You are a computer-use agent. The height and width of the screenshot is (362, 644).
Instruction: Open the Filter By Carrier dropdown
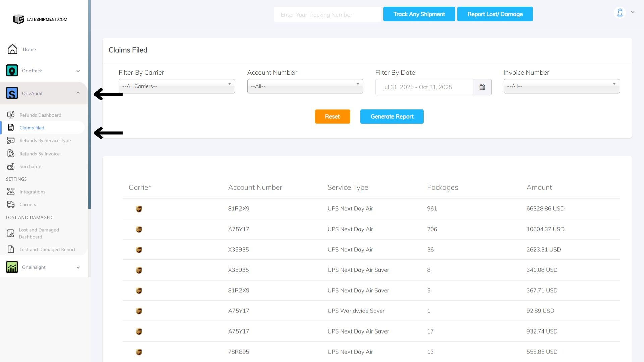[x=177, y=86]
